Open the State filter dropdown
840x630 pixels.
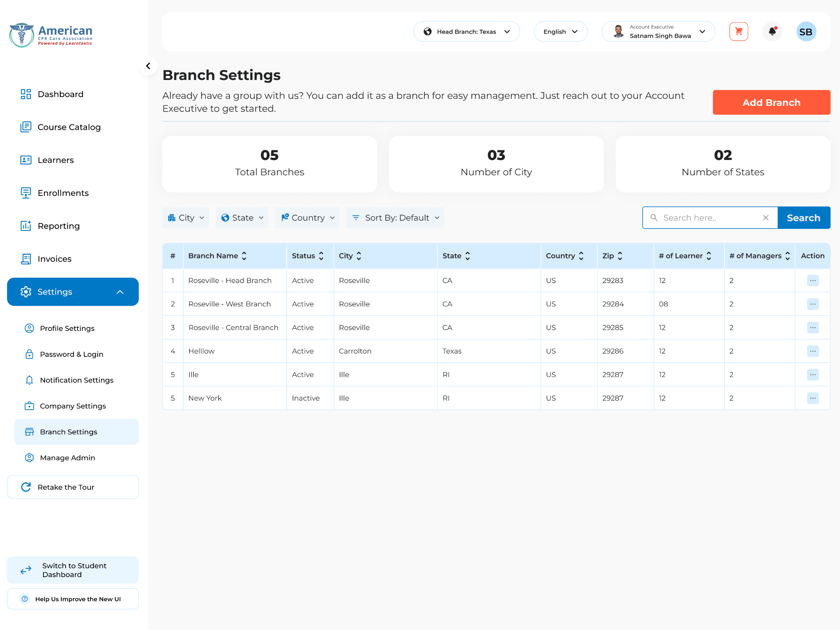(x=242, y=218)
